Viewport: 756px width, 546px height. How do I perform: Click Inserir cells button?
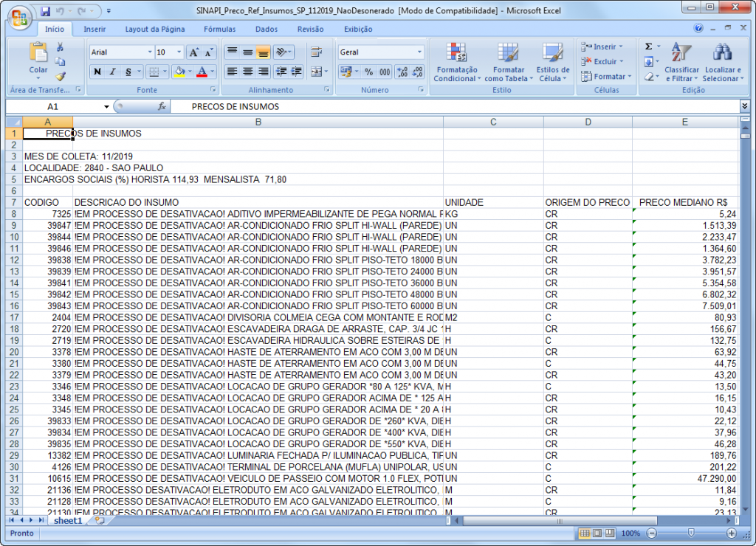coord(602,46)
